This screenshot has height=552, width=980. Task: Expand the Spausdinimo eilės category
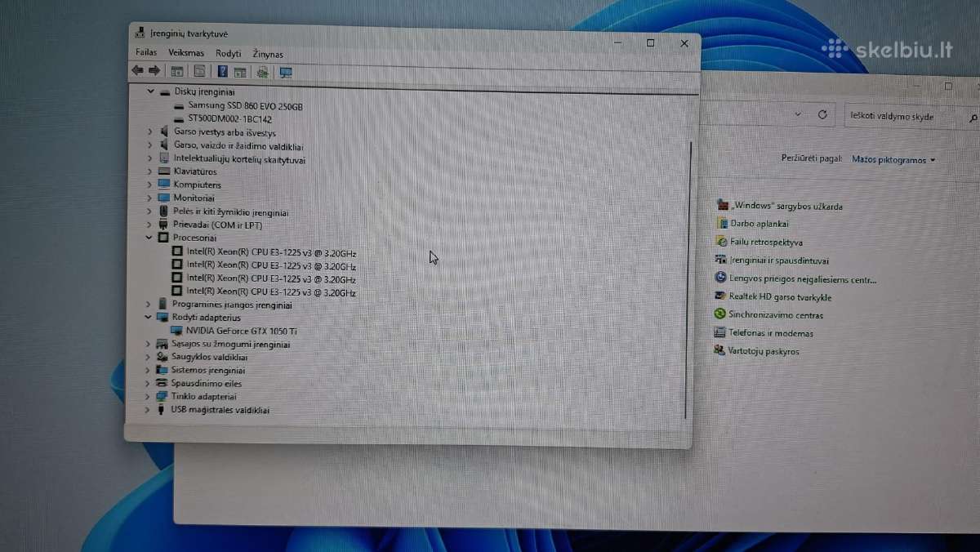click(x=148, y=383)
